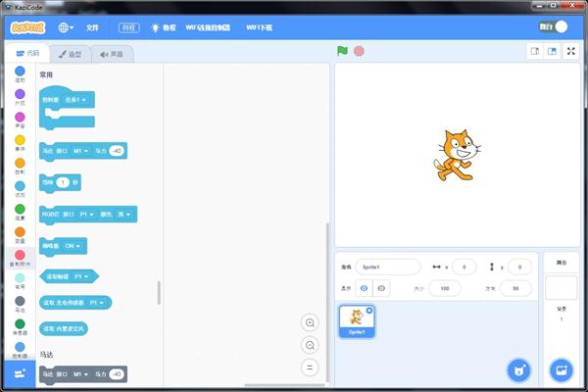Switch to the 造型 costumes tab
Viewport: 588px width, 392px height.
tap(71, 54)
